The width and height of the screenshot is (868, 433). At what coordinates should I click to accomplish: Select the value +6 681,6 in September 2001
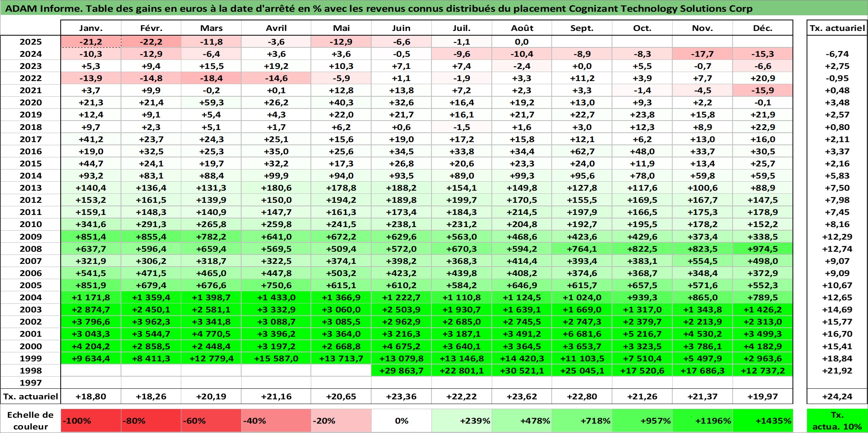(x=582, y=334)
